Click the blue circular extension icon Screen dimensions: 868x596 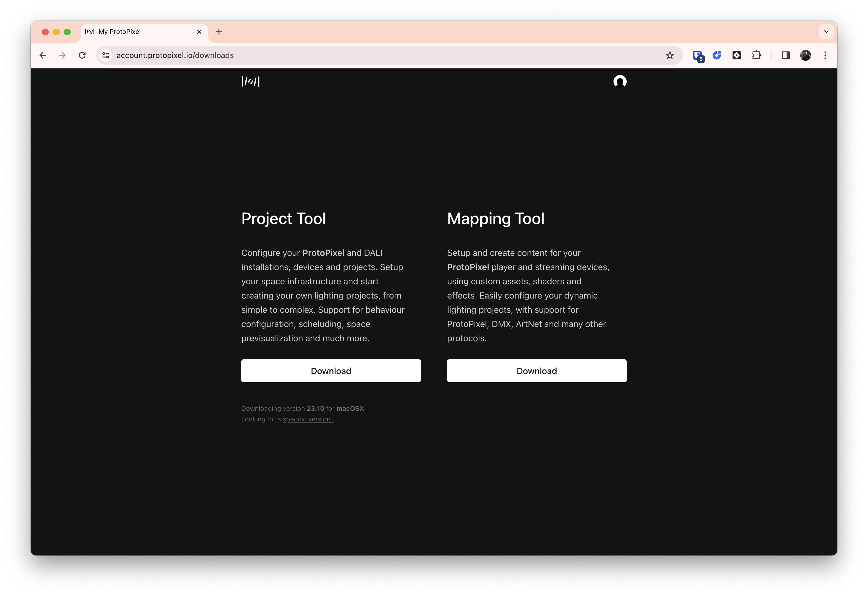(717, 55)
